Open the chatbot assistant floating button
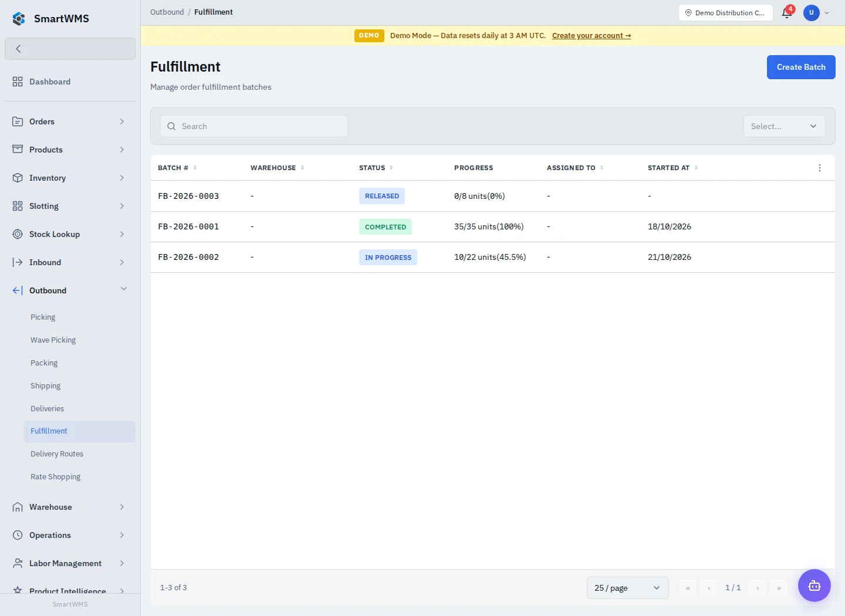This screenshot has width=845, height=616. tap(814, 585)
